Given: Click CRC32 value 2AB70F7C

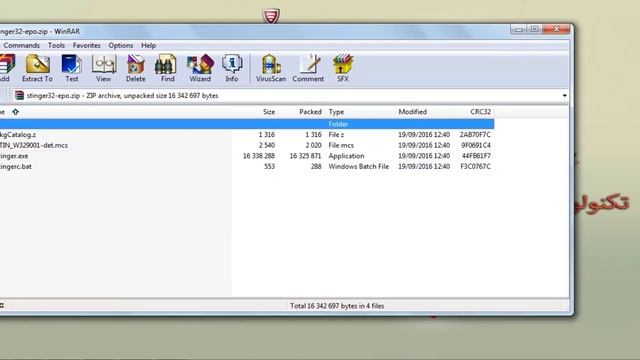Looking at the screenshot, I should [x=475, y=135].
